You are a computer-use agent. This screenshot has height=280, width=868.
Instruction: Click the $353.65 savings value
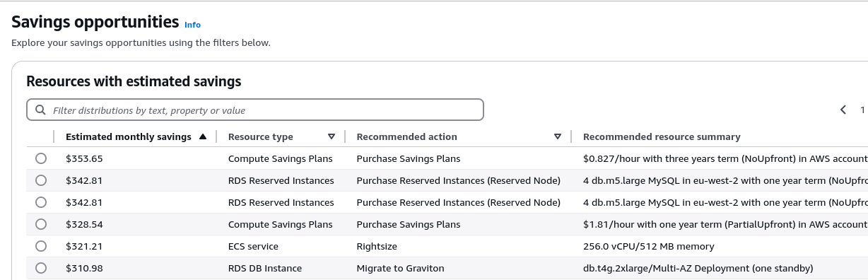[84, 158]
